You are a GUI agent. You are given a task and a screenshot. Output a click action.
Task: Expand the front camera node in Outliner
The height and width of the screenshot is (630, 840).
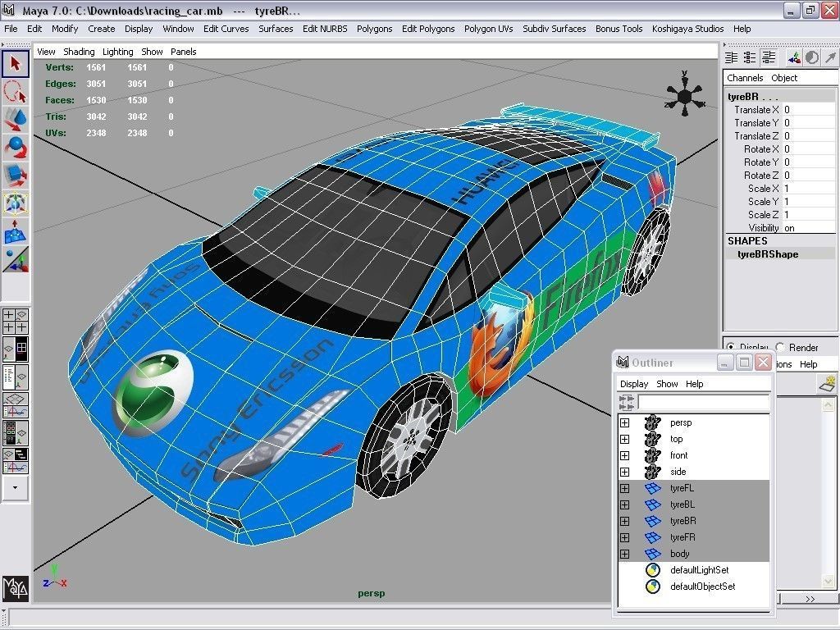[624, 455]
